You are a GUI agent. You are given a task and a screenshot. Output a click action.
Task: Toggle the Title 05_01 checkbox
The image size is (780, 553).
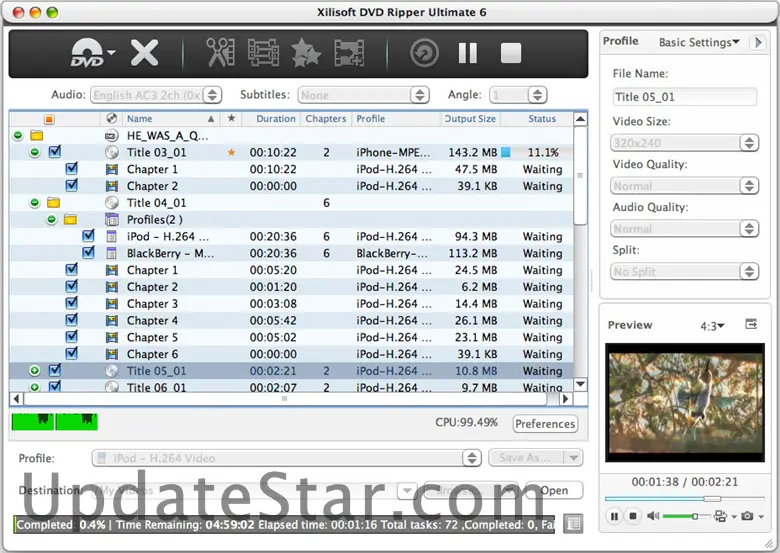[x=55, y=369]
